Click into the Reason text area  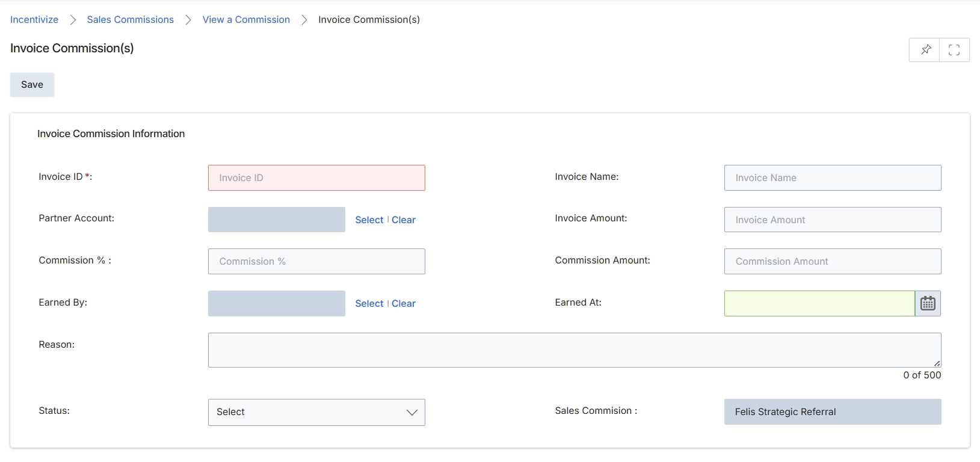tap(575, 350)
